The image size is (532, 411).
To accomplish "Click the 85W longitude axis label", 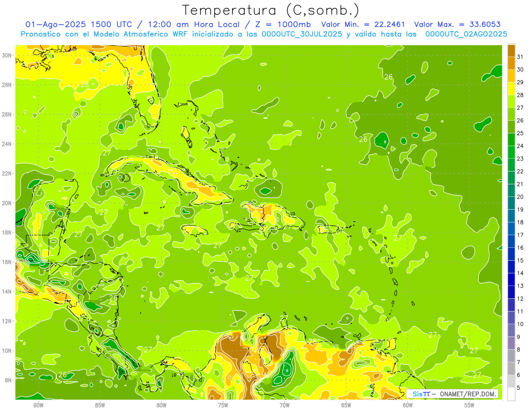I will [x=100, y=405].
